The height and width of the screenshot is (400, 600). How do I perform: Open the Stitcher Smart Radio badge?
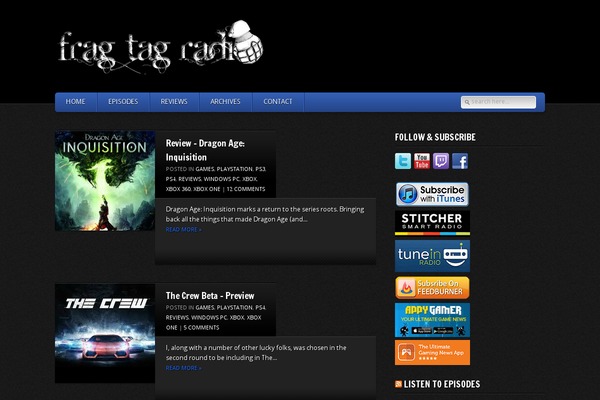432,223
